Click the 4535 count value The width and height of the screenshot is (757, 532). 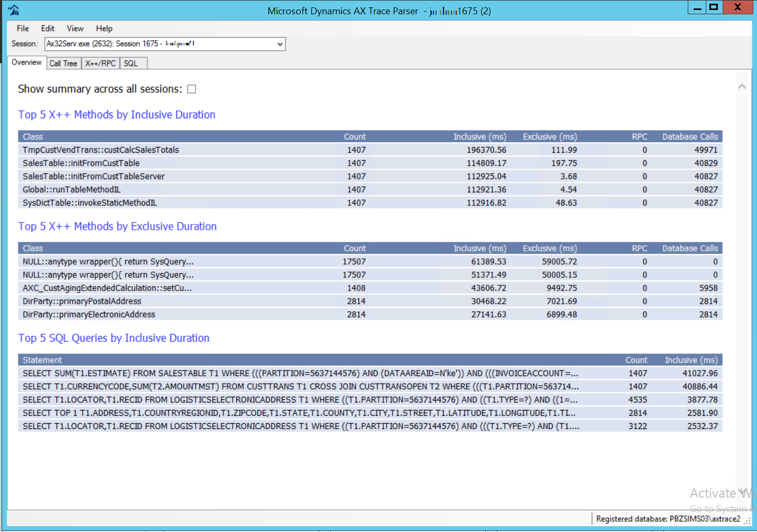coord(638,400)
